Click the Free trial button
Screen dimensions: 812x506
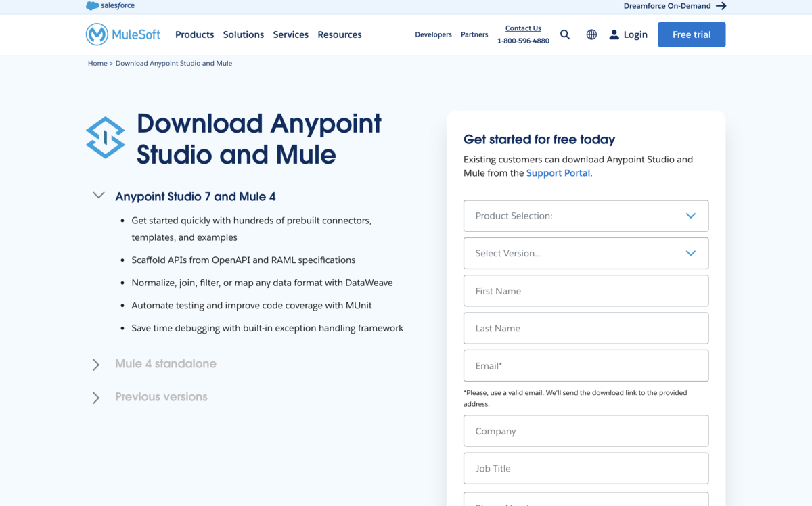click(691, 34)
